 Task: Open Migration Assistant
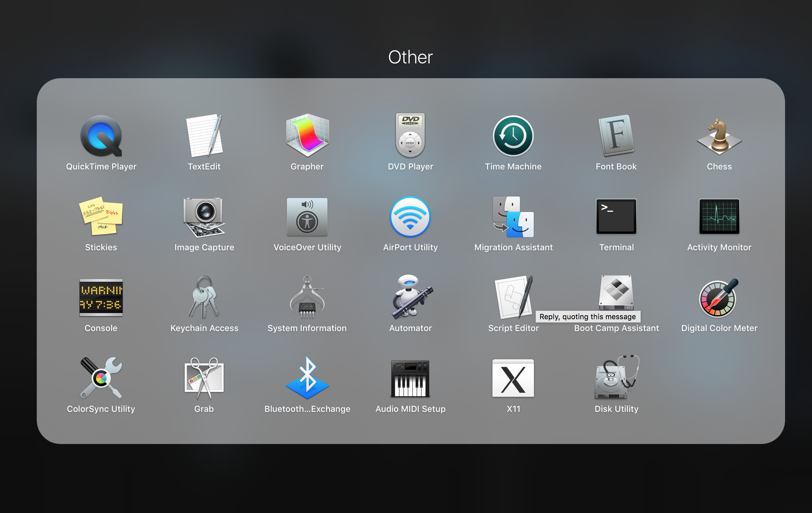click(x=513, y=217)
